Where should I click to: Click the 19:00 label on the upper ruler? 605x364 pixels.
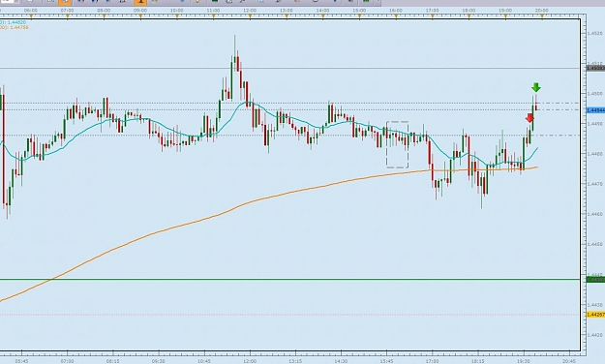coord(505,11)
